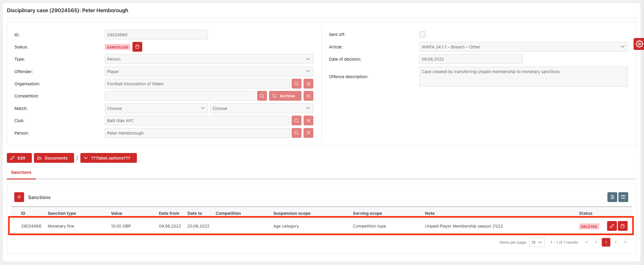
Task: Open the Items per page dropdown
Action: pyautogui.click(x=537, y=242)
